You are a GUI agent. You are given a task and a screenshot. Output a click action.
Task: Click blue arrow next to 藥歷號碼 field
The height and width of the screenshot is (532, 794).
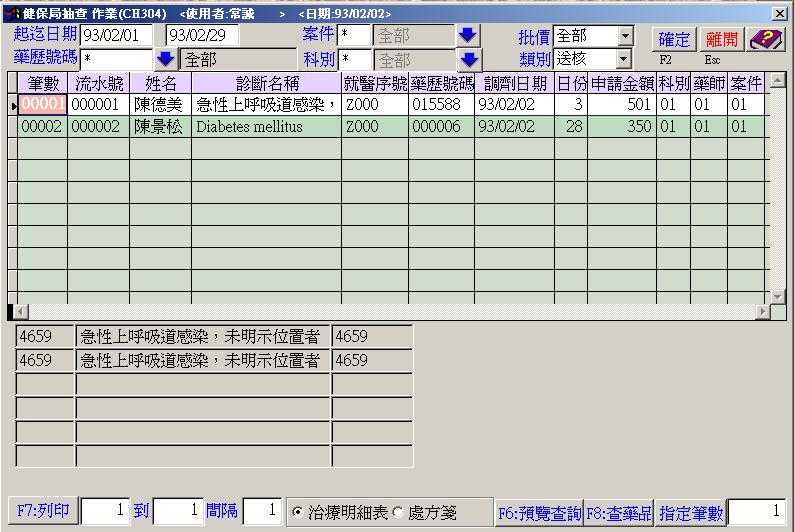[x=165, y=60]
